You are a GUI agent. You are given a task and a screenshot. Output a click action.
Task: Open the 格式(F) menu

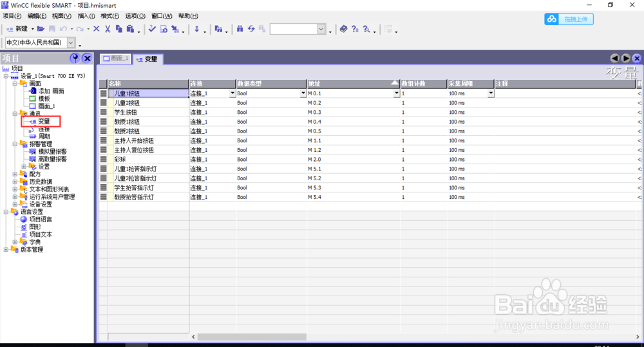[x=109, y=16]
